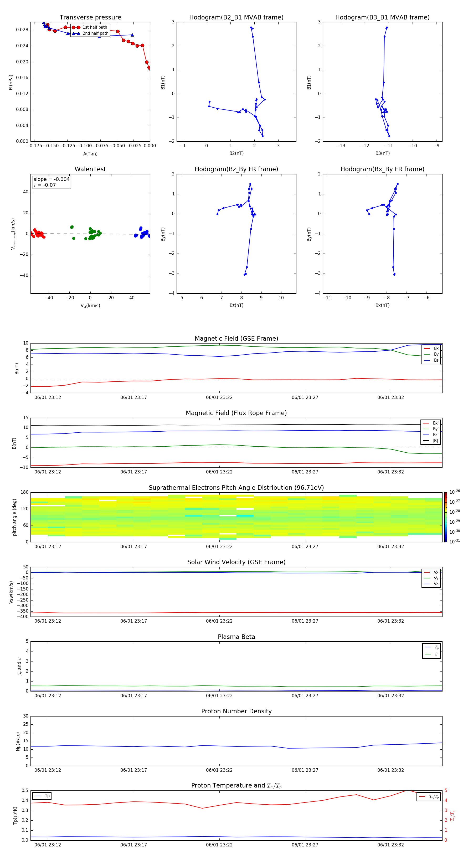Image resolution: width=473 pixels, height=868 pixels.
Task: Click the '2nd half path' legend entry
Action: [x=90, y=33]
